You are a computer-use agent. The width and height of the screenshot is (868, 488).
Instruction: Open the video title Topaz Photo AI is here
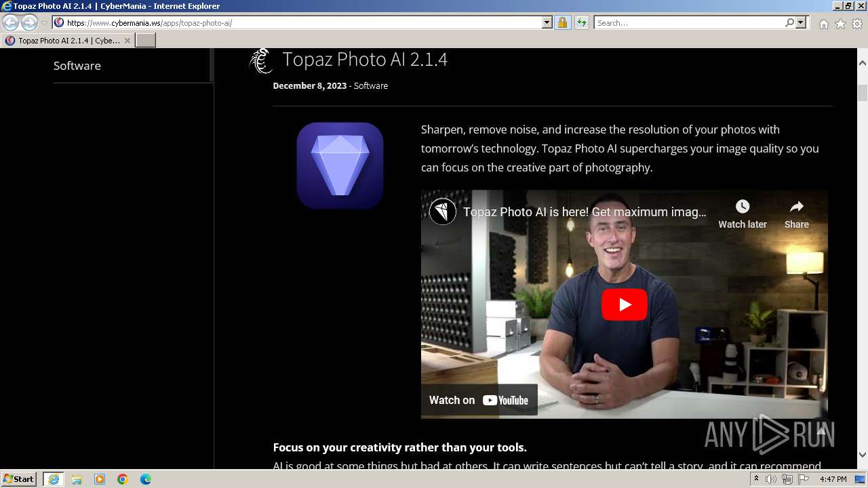585,212
